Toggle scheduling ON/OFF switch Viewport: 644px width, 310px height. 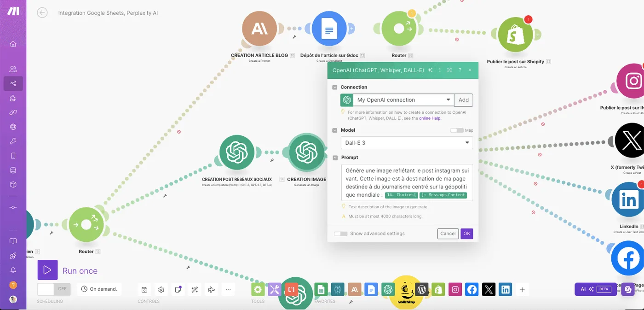click(53, 289)
